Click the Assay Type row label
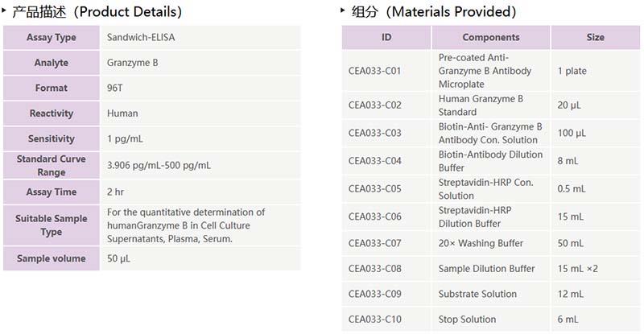Viewport: 644px width, 334px height. pyautogui.click(x=52, y=38)
